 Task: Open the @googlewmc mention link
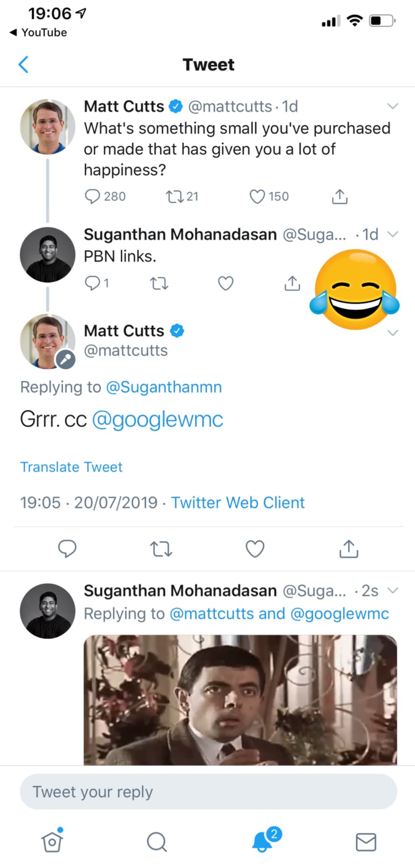[157, 420]
